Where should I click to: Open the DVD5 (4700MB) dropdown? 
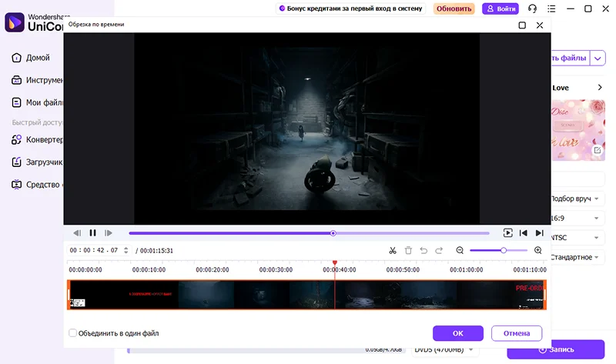click(445, 350)
